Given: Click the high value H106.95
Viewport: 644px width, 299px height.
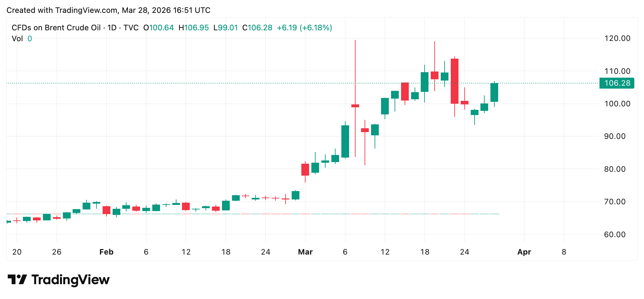Looking at the screenshot, I should (194, 28).
